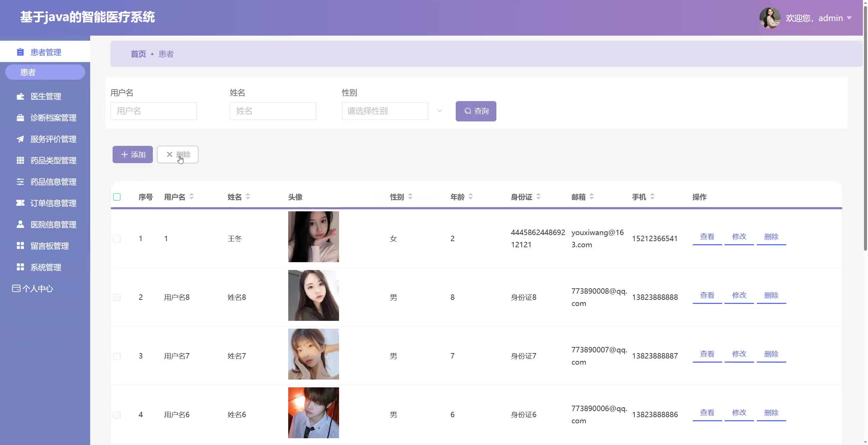868x445 pixels.
Task: Click the 药品信息管理 sliders icon
Action: pyautogui.click(x=20, y=182)
